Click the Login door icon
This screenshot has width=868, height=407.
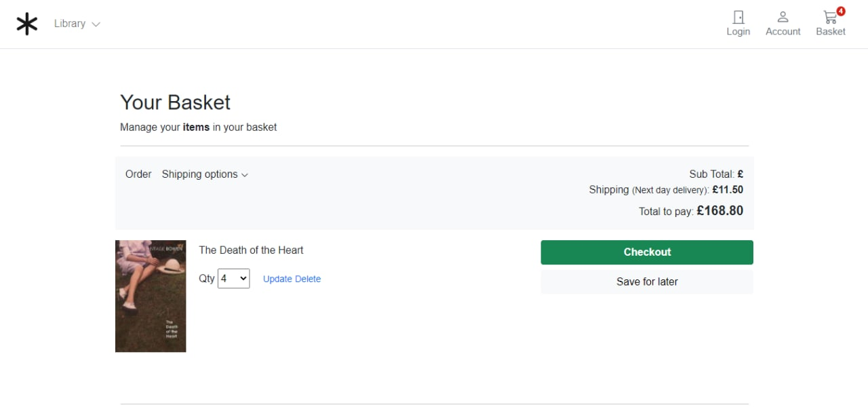tap(738, 17)
